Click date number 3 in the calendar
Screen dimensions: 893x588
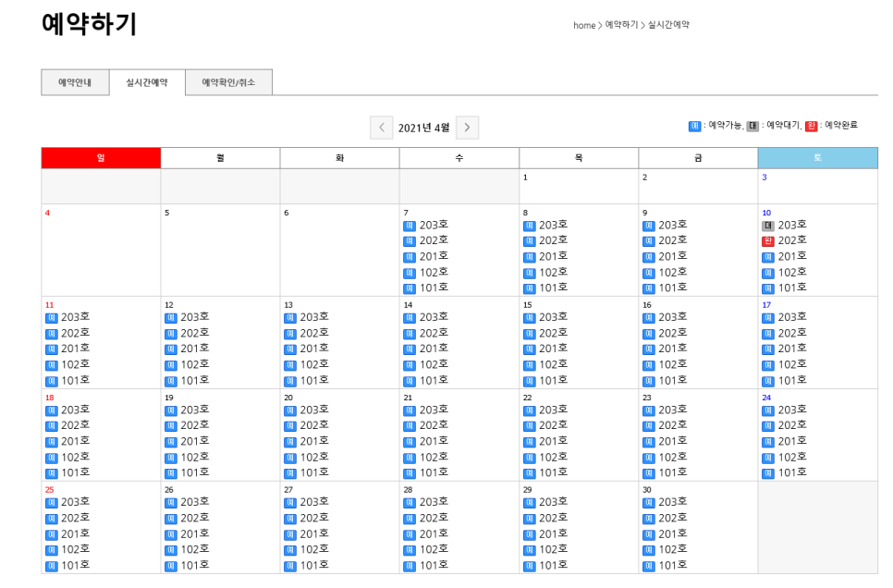pos(765,178)
